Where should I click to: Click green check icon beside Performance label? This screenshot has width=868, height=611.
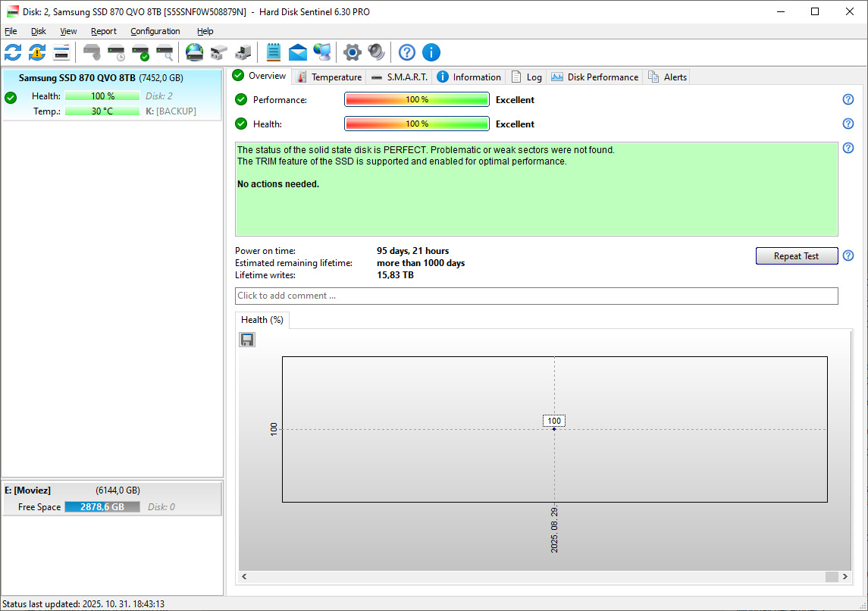[241, 99]
